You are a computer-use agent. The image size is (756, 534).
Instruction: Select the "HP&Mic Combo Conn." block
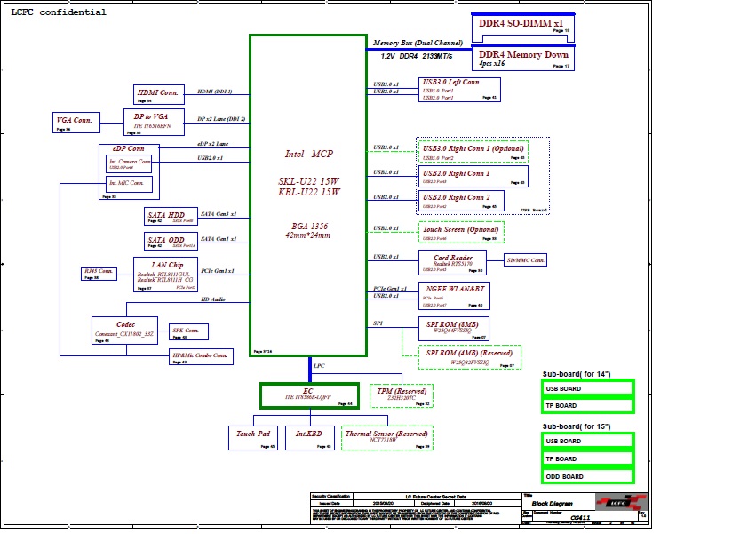point(201,356)
